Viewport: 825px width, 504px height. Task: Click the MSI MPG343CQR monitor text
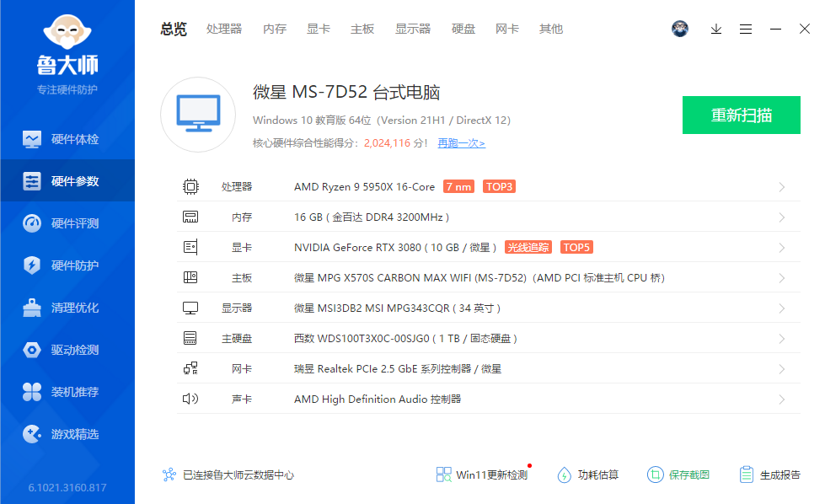(397, 308)
